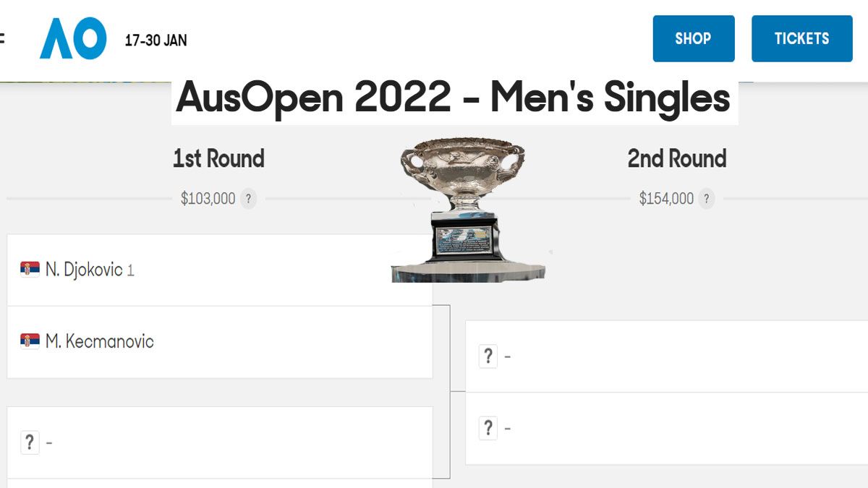Show the prize money tooltip for $154,000

[x=705, y=198]
